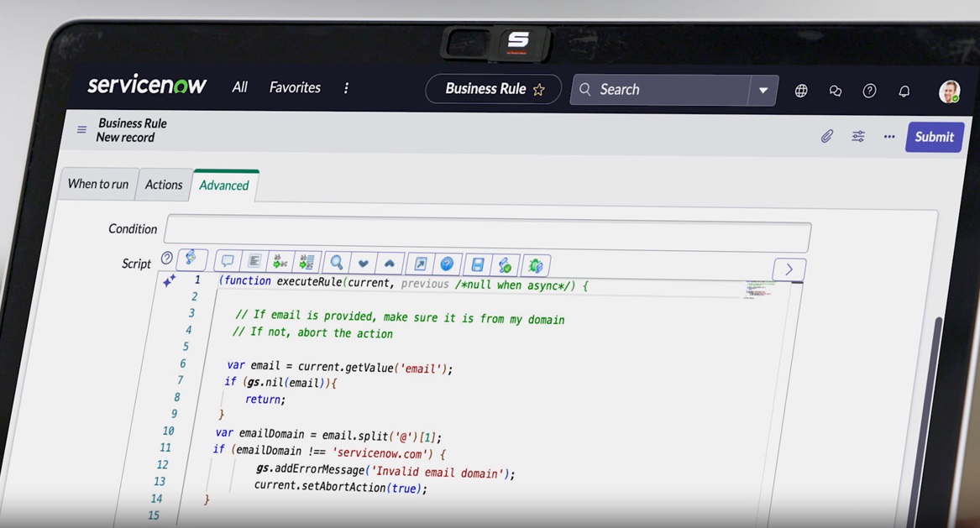Click the 'if (gs.nil(email))' line
This screenshot has width=980, height=528.
click(x=280, y=382)
